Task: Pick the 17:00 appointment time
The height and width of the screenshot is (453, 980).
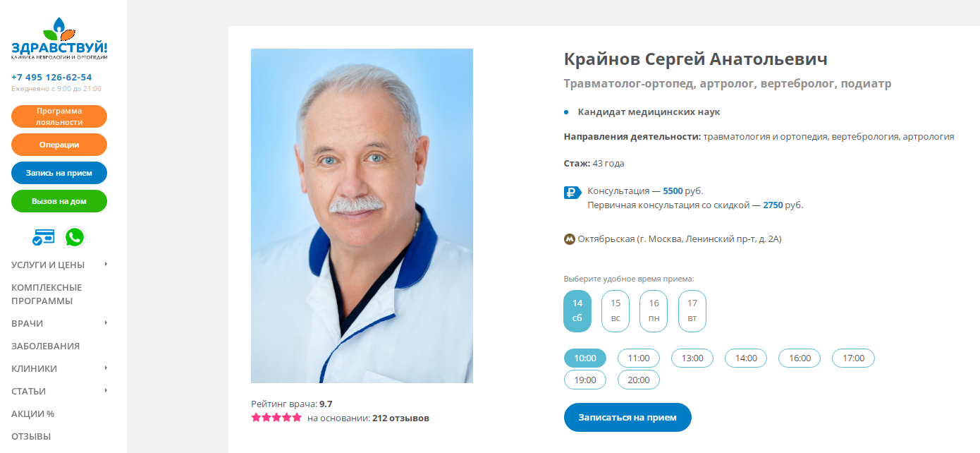Action: tap(853, 358)
